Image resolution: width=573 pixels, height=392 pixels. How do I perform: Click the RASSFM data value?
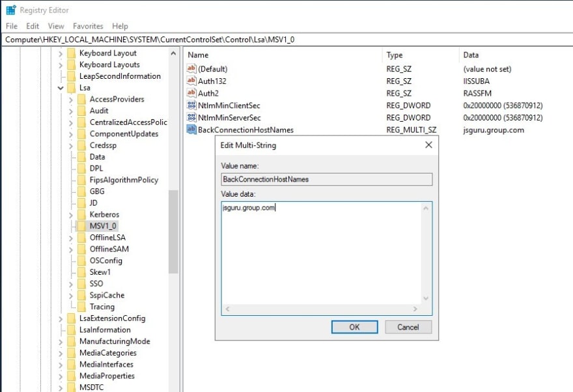point(477,93)
